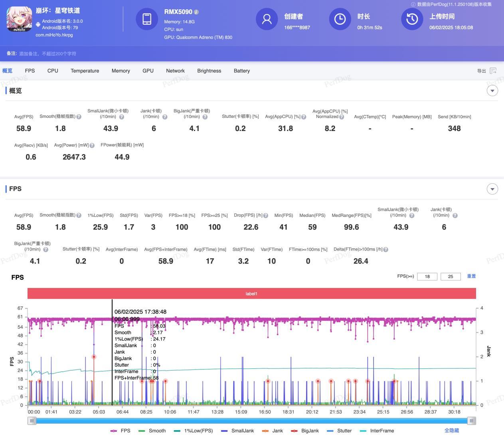
Task: Click 全隐藏 to hide all series
Action: coord(452,431)
